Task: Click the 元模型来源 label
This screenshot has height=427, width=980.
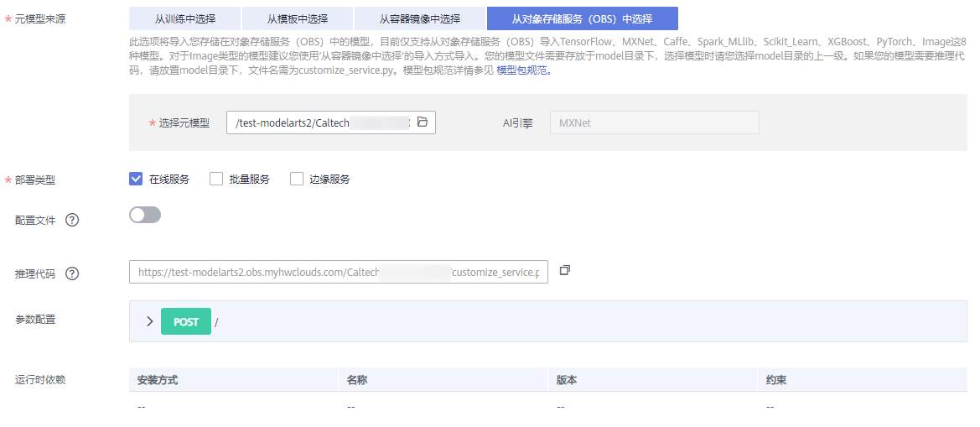Action: click(x=39, y=18)
